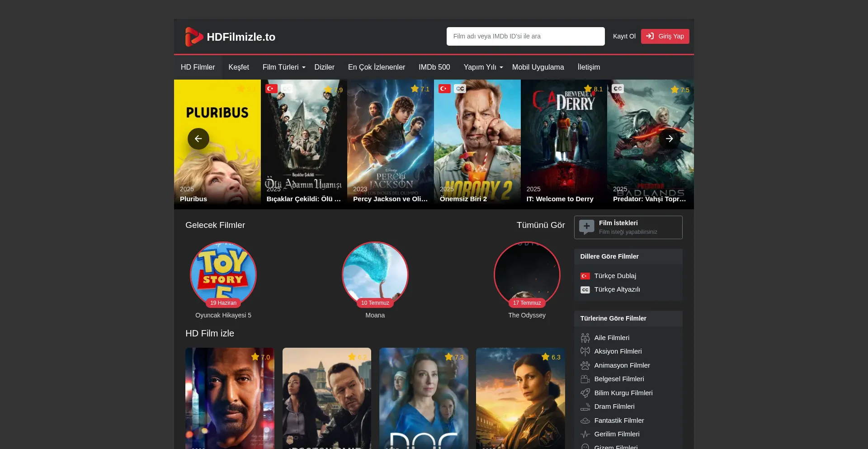Click the 10 Temmuz date badge

click(x=375, y=303)
